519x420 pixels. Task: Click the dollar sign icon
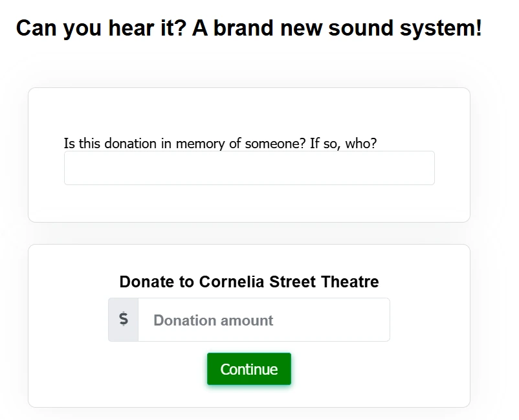(124, 319)
